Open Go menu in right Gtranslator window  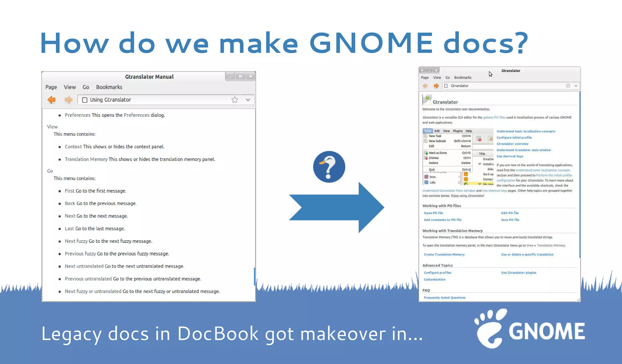(448, 78)
